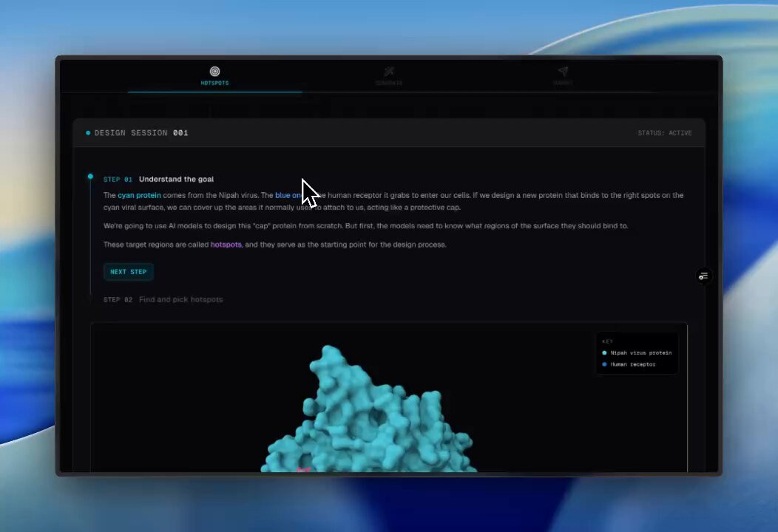778x532 pixels.
Task: Select the Step 01 Understand the goal heading
Action: [x=159, y=179]
